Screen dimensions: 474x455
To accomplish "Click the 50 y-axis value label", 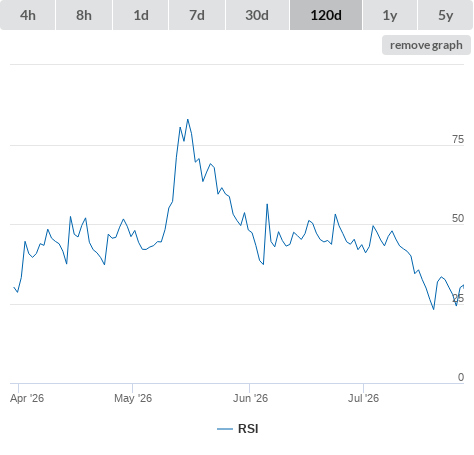I will tap(458, 218).
